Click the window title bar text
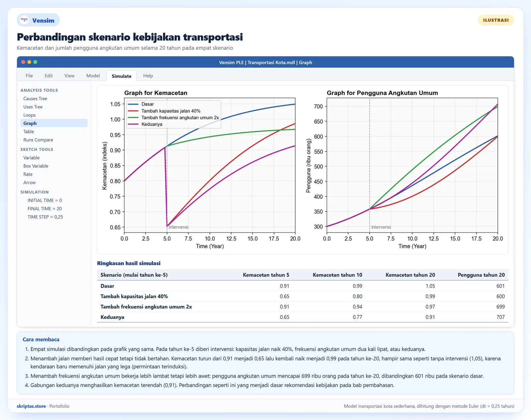Viewport: 531px width, 420px height. point(265,62)
